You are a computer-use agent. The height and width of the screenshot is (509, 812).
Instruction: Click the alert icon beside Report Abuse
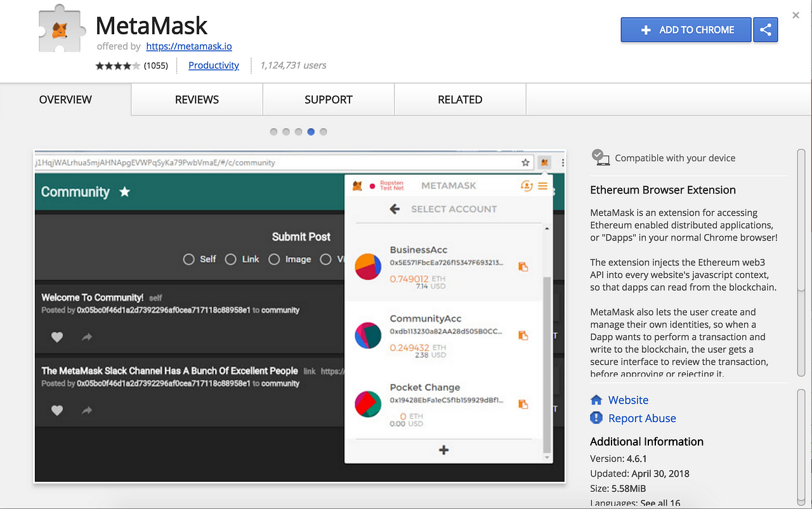(596, 418)
